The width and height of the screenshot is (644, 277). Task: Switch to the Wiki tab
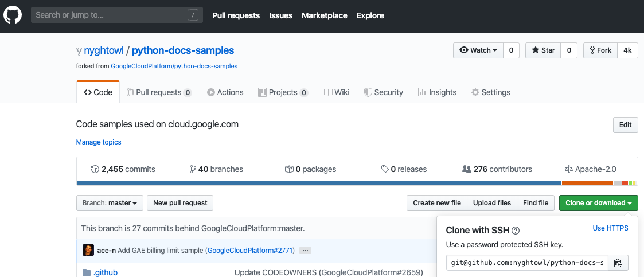[x=337, y=92]
